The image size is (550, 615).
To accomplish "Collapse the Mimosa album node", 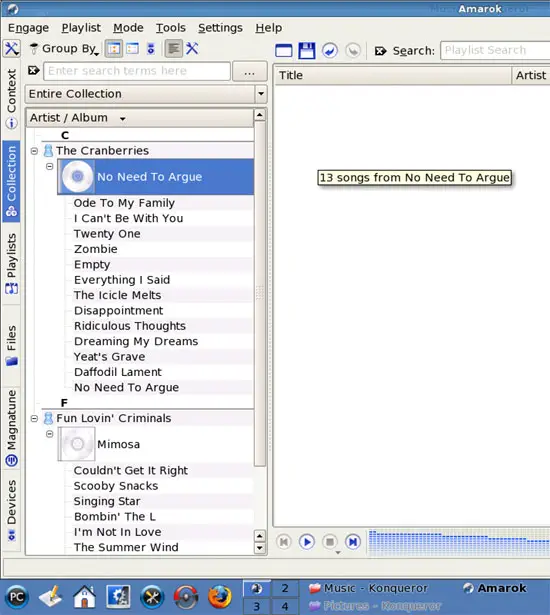I will [x=49, y=434].
